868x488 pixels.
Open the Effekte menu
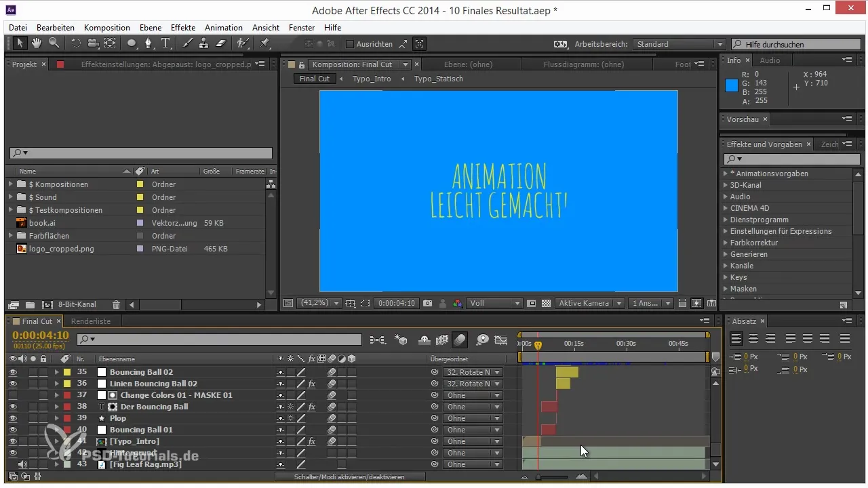[x=183, y=28]
